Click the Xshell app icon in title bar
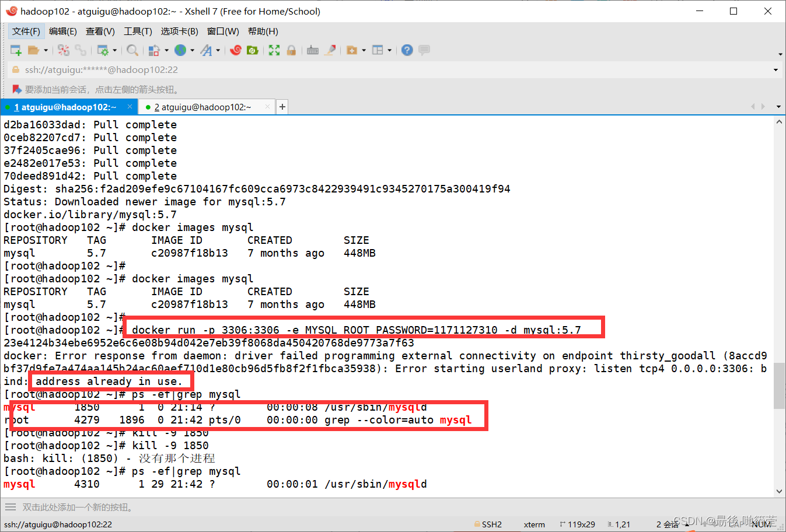786x532 pixels. click(11, 10)
